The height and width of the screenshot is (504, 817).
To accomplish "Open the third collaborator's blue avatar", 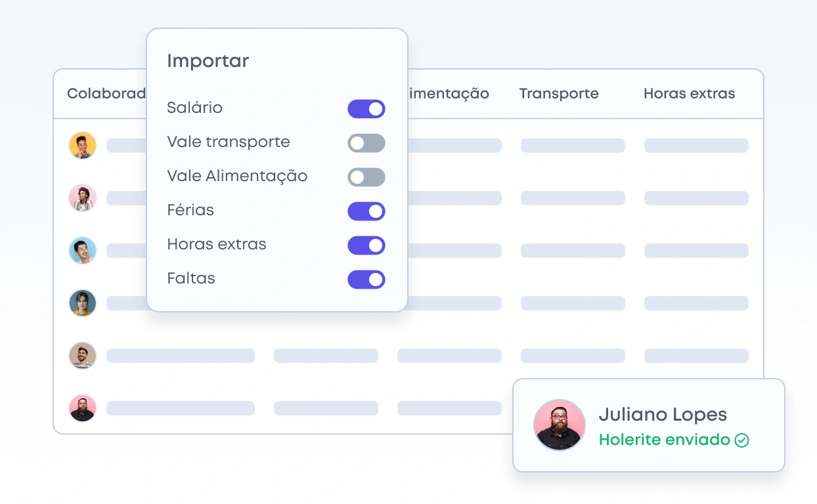I will coord(83,251).
